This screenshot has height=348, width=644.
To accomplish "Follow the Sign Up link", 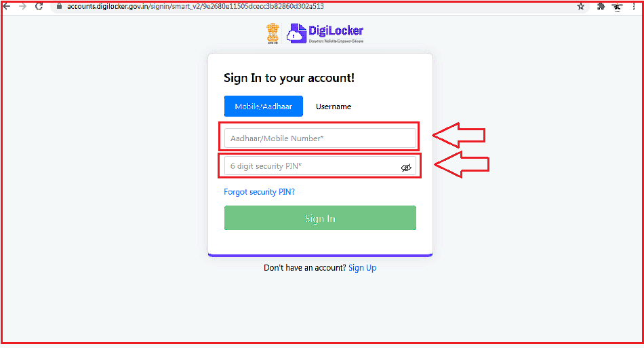I will point(362,268).
